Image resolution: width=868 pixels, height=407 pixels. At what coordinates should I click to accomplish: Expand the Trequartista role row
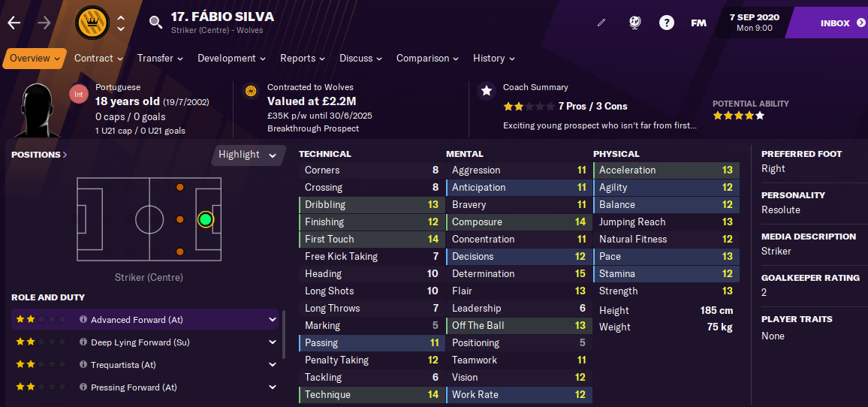(273, 364)
